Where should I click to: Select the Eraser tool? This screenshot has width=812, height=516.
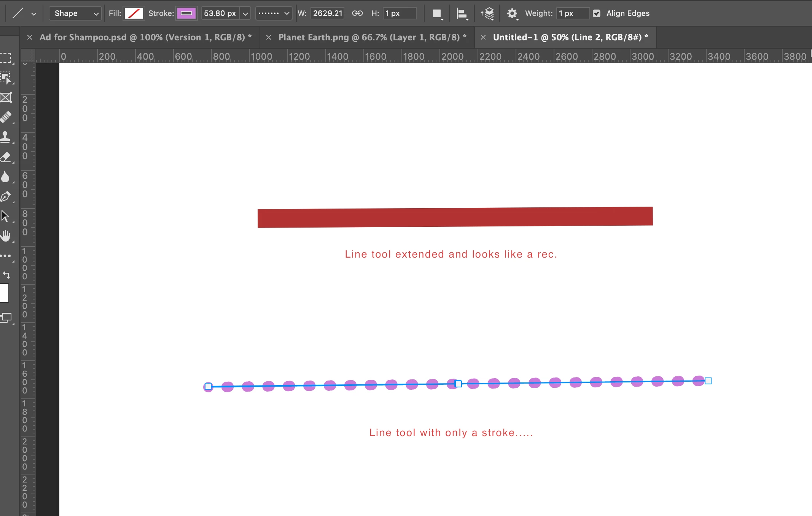(x=5, y=157)
